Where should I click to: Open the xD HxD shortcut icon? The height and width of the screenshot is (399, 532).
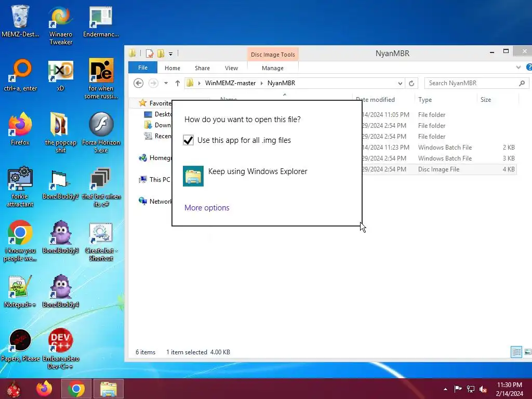(x=60, y=75)
